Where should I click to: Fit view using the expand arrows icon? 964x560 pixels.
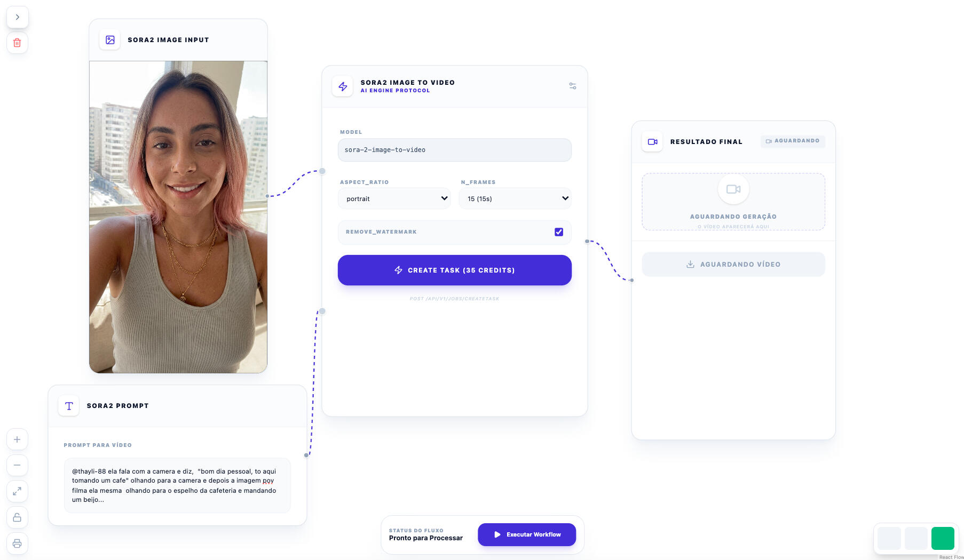(17, 491)
